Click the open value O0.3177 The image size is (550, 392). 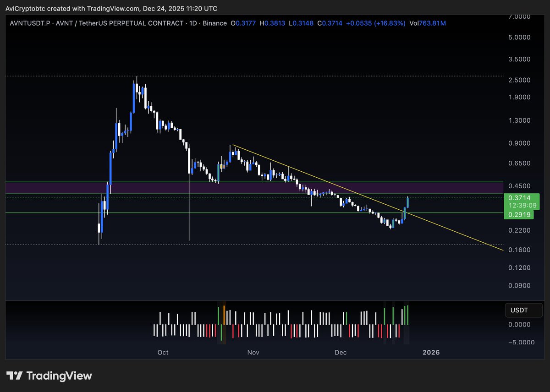click(x=243, y=23)
